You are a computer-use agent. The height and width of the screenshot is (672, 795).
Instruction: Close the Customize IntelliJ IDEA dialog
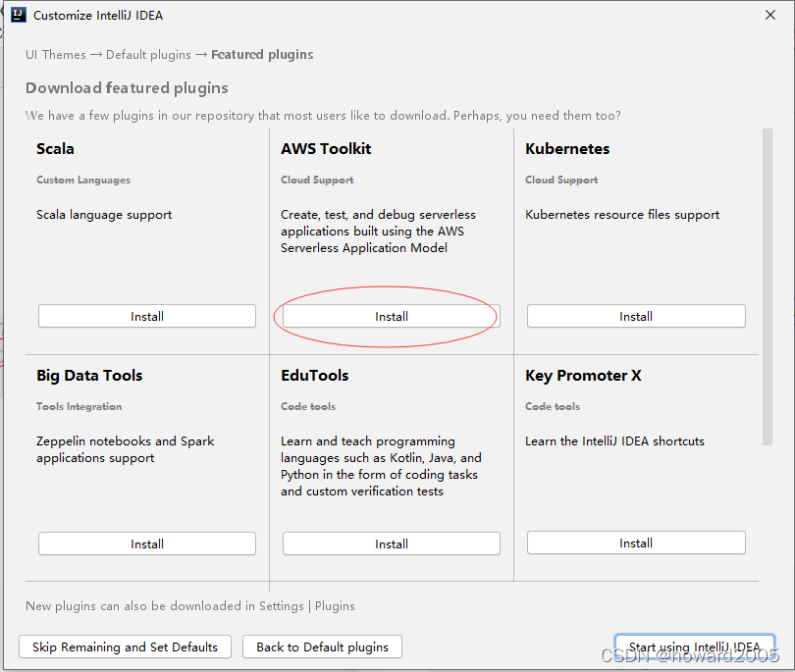pyautogui.click(x=770, y=15)
